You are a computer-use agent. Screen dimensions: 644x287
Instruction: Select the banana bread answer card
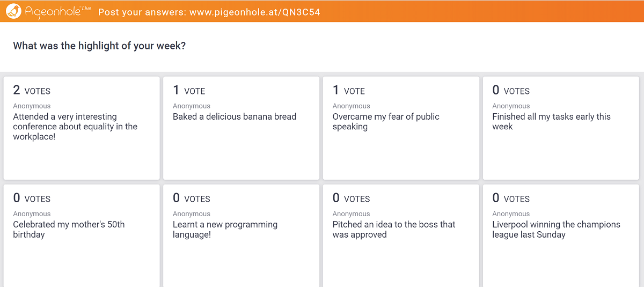pyautogui.click(x=241, y=128)
